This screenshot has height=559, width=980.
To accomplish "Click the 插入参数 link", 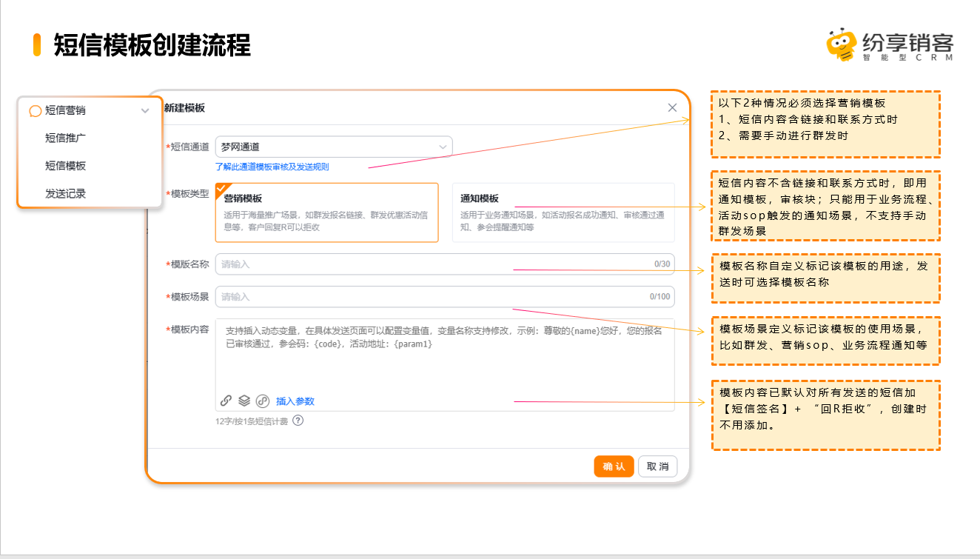I will (x=295, y=401).
